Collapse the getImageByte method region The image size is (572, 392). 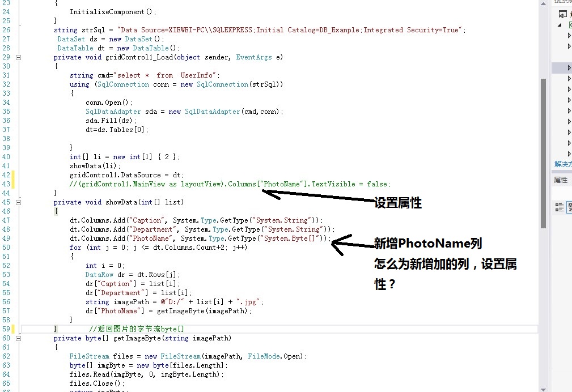click(18, 338)
